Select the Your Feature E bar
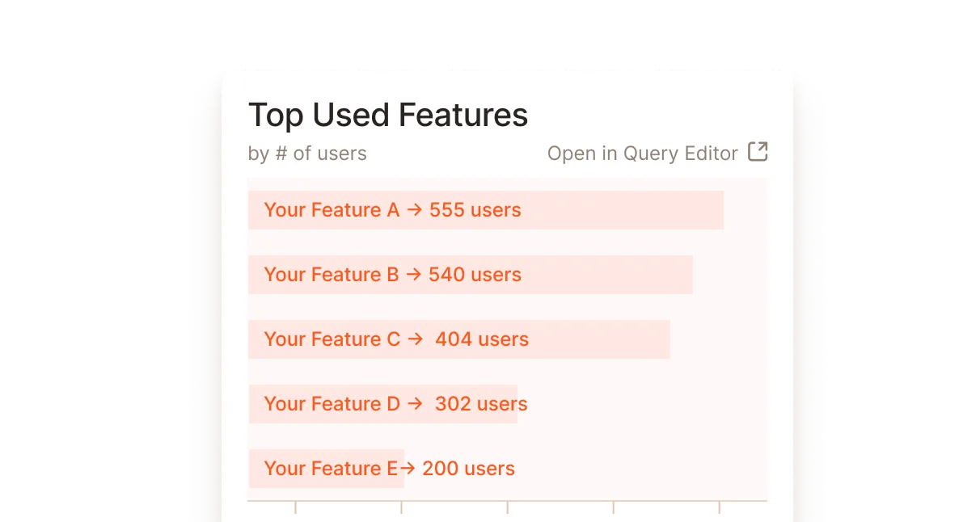980x522 pixels. (x=326, y=469)
